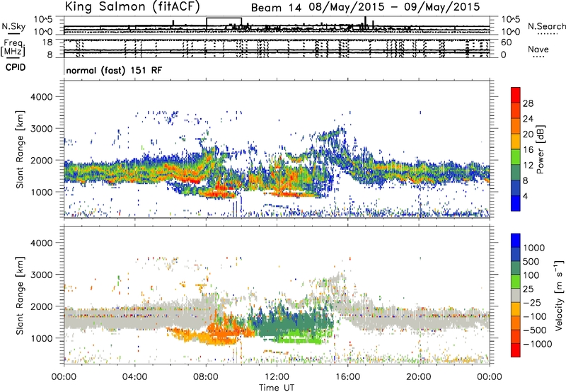Select the orange 20–24 dB Power colorbar segment
This screenshot has width=566, height=392.
[516, 127]
